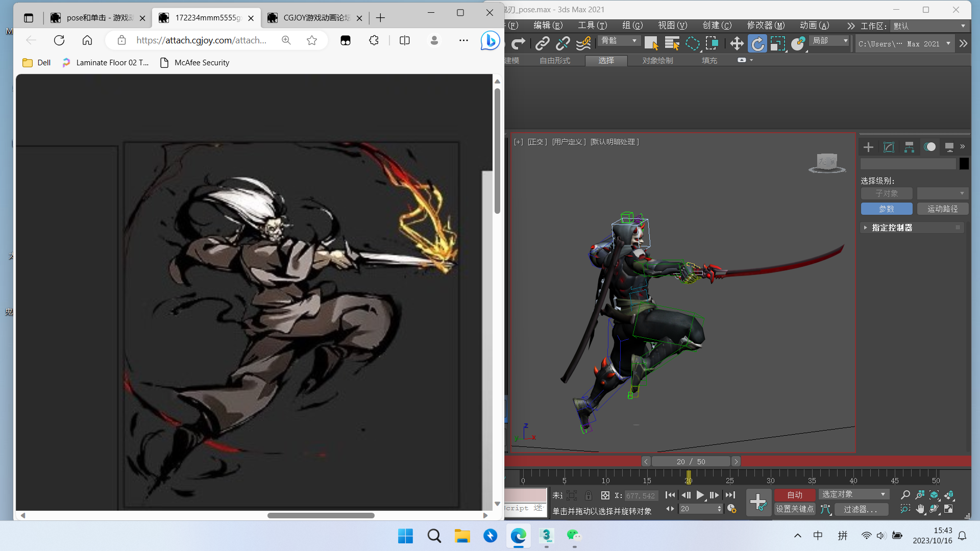980x551 pixels.
Task: Open the 视图(V) menu
Action: [672, 26]
